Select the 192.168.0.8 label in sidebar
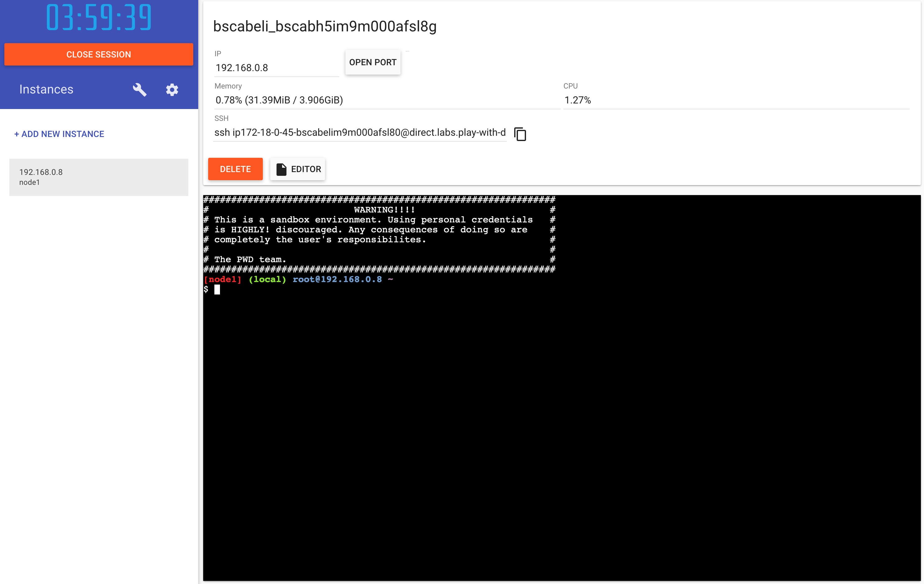This screenshot has width=924, height=584. coord(41,172)
